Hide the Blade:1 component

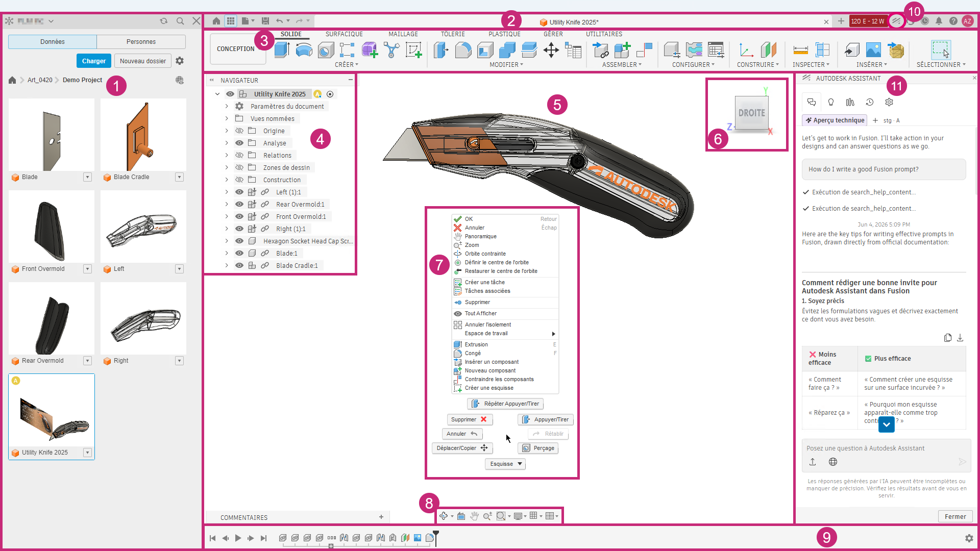click(239, 253)
